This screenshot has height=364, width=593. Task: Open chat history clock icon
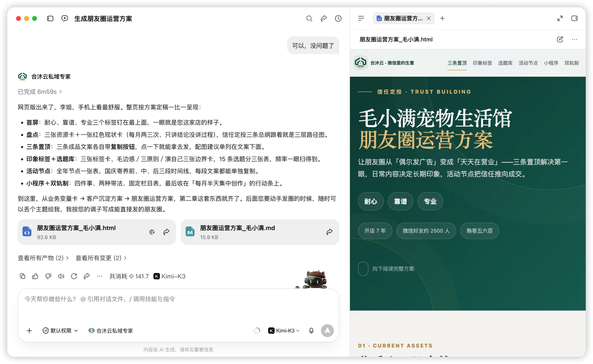(338, 19)
